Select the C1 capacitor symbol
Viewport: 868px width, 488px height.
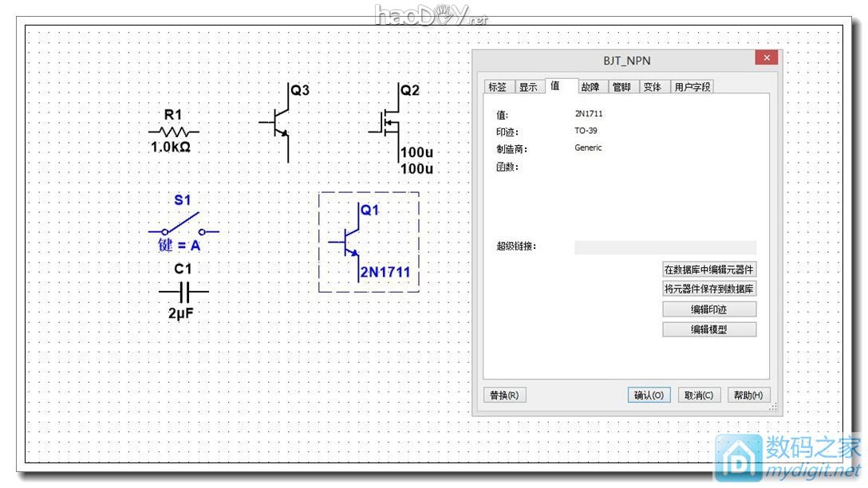pos(183,290)
